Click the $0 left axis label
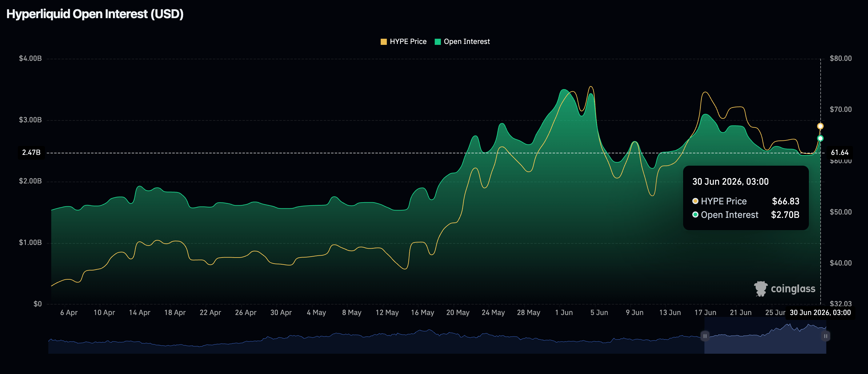 tap(38, 304)
